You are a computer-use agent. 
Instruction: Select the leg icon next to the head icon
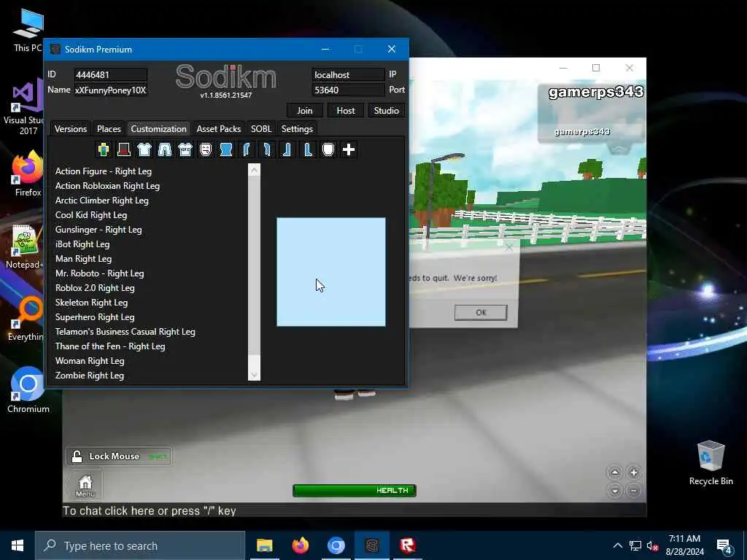[x=309, y=149]
